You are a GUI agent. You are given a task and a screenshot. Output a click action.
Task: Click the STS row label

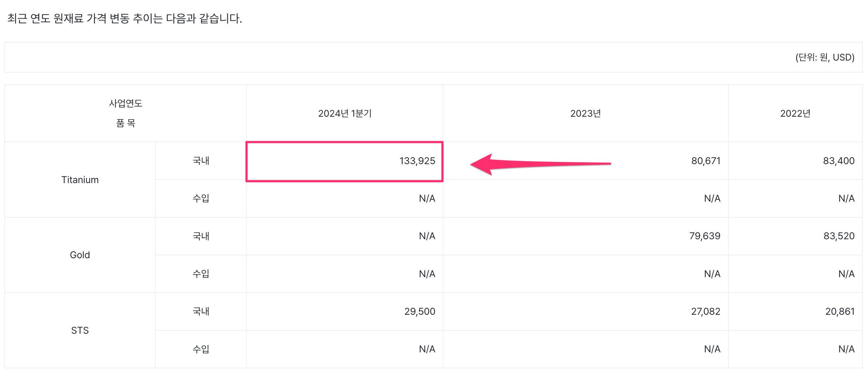(80, 330)
